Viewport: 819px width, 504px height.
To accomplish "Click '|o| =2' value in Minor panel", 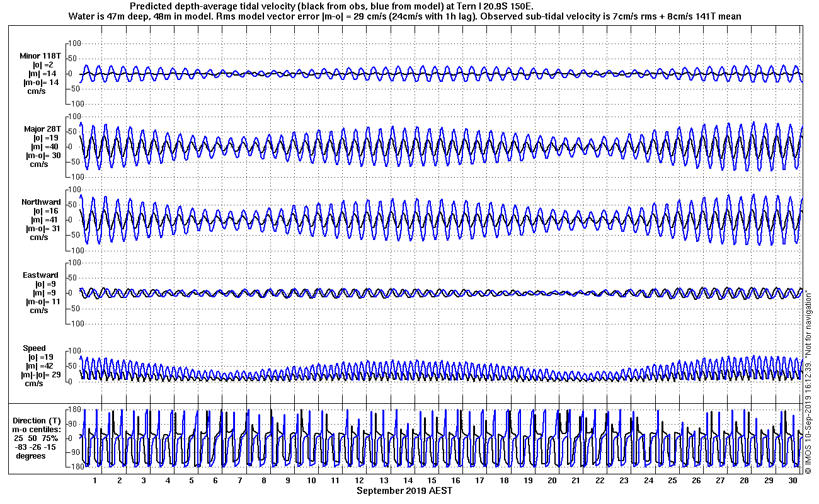I will [43, 65].
